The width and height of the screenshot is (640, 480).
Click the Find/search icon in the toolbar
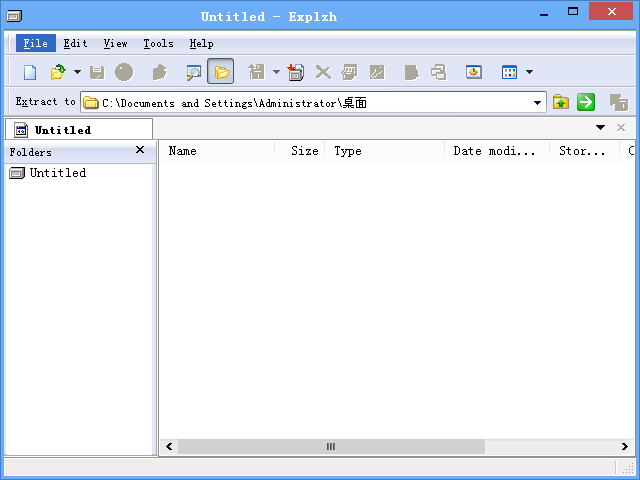(x=193, y=72)
